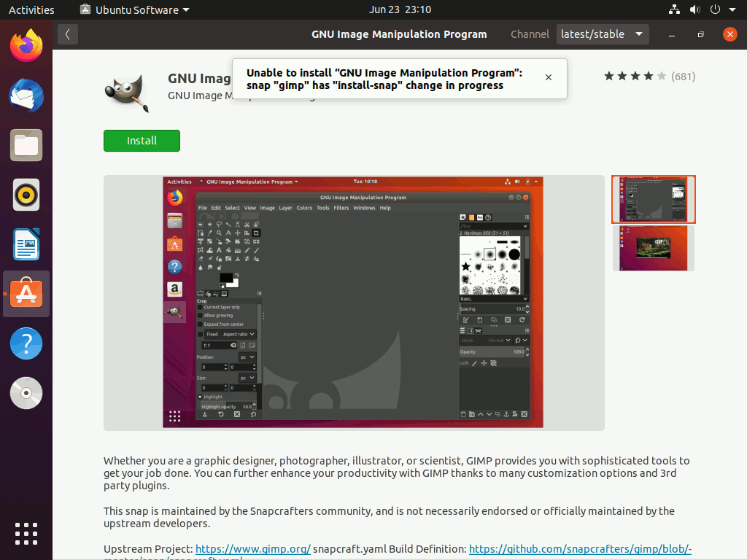Image resolution: width=747 pixels, height=560 pixels.
Task: Click the "Channel" label in the header
Action: (530, 34)
